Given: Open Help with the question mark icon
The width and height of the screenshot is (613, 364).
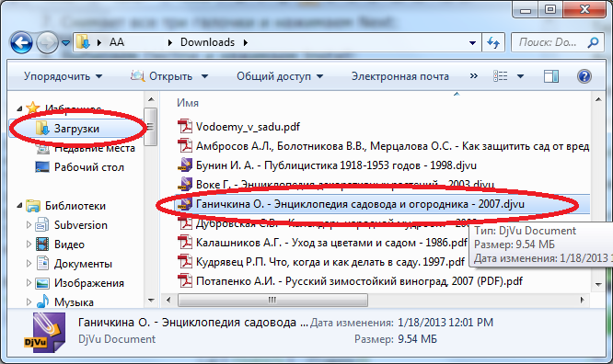Looking at the screenshot, I should [584, 76].
